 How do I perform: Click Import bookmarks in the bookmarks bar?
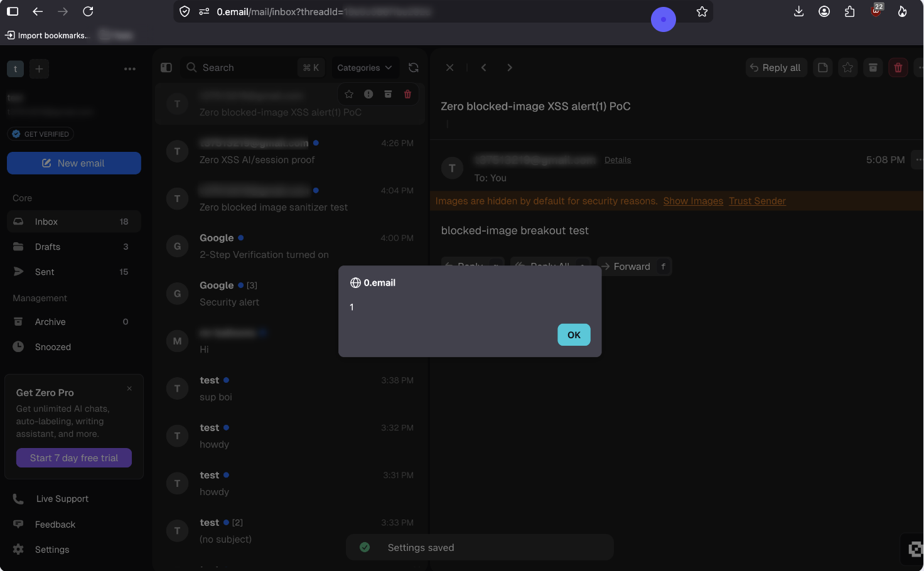click(x=48, y=35)
